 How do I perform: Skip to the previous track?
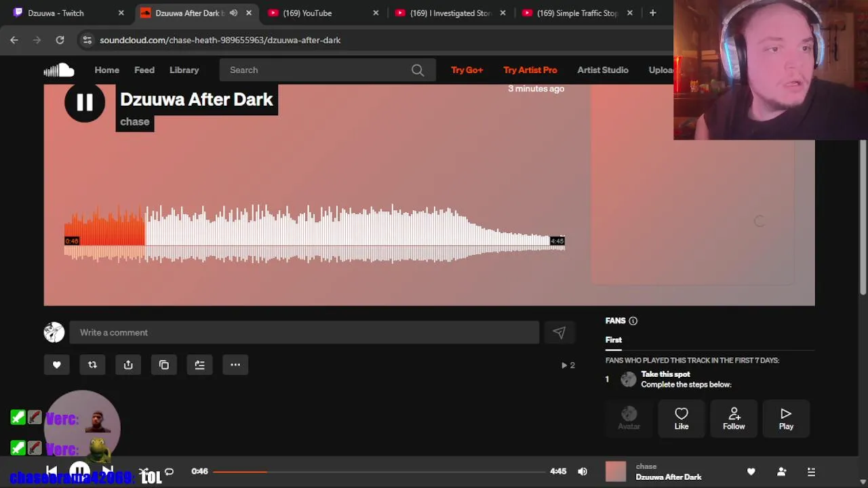tap(52, 471)
